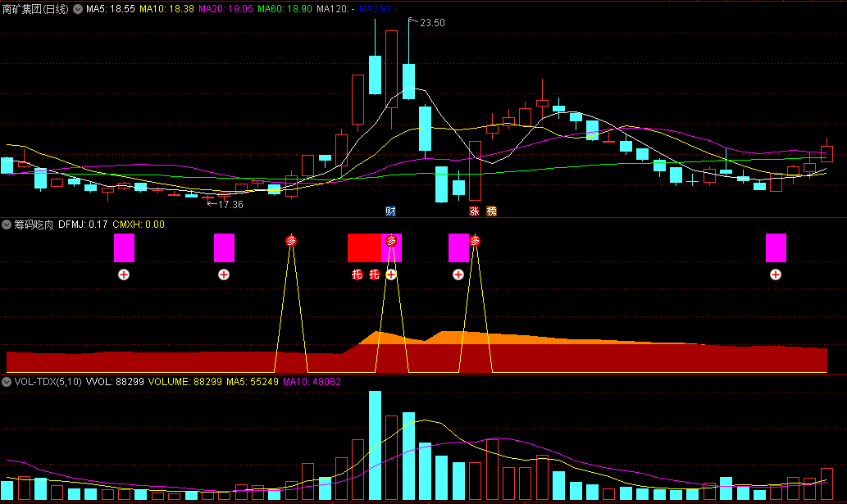Select the MA60: 18.90 label
The height and width of the screenshot is (504, 847).
point(285,9)
